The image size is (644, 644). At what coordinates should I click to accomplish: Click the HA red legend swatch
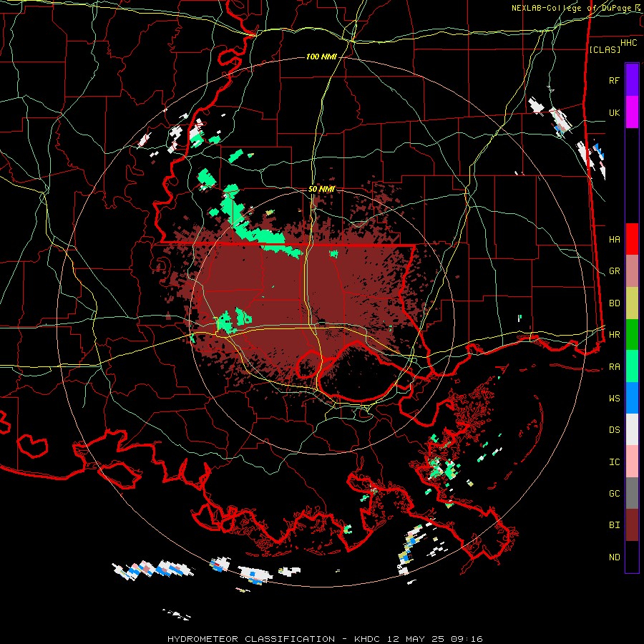632,239
